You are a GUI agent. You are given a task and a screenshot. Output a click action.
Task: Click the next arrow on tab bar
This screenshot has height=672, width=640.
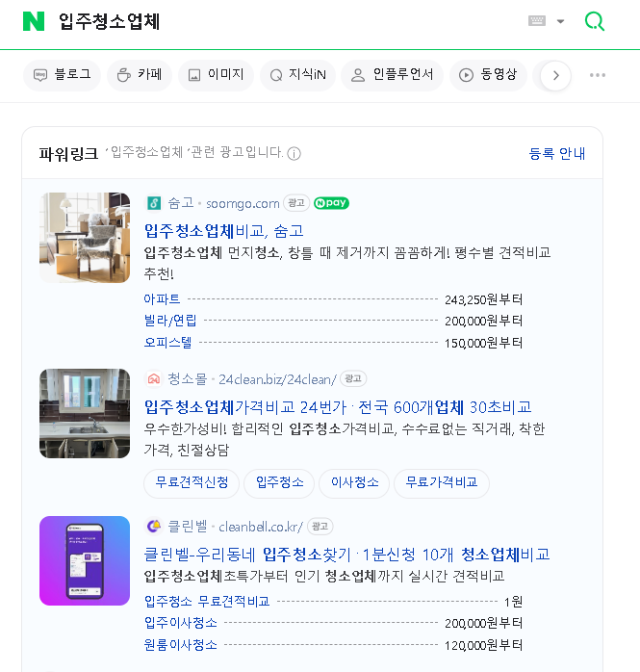555,75
